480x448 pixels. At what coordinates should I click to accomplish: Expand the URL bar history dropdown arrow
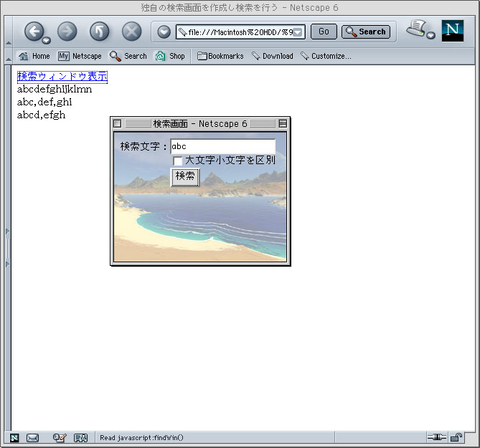tap(298, 32)
